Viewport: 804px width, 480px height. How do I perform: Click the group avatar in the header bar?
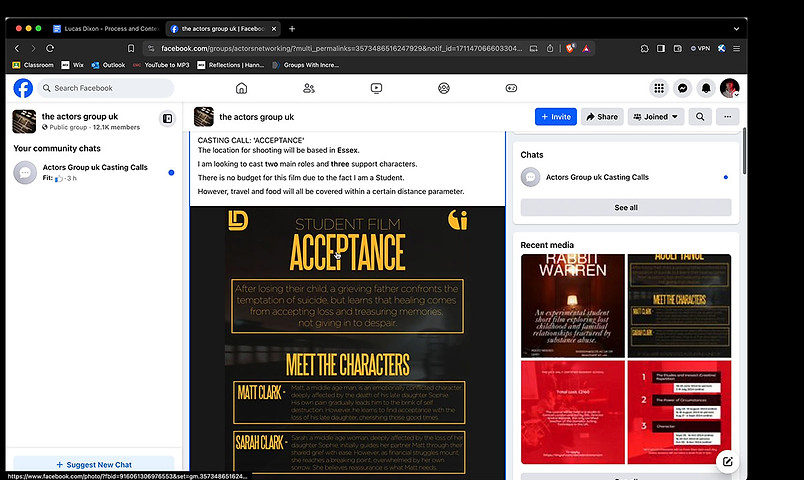[x=204, y=117]
